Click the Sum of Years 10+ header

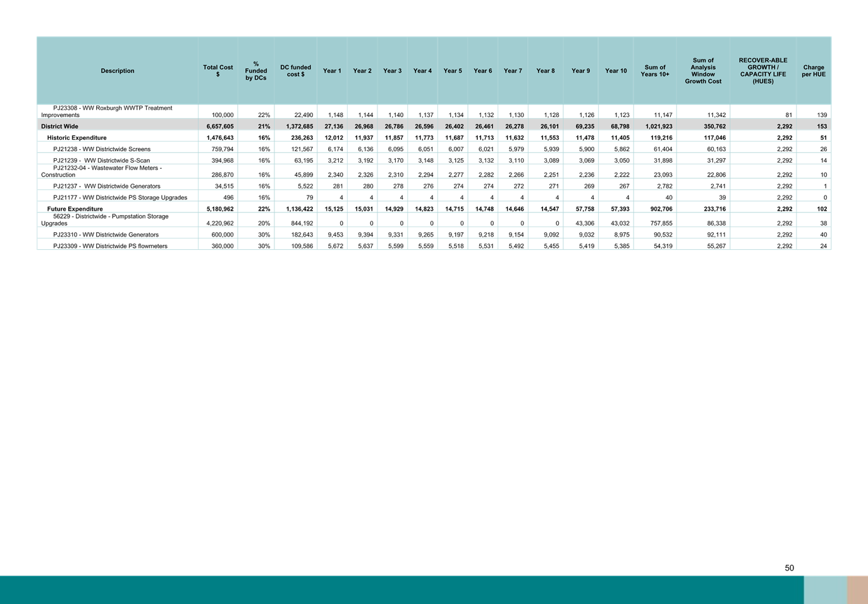pyautogui.click(x=655, y=71)
